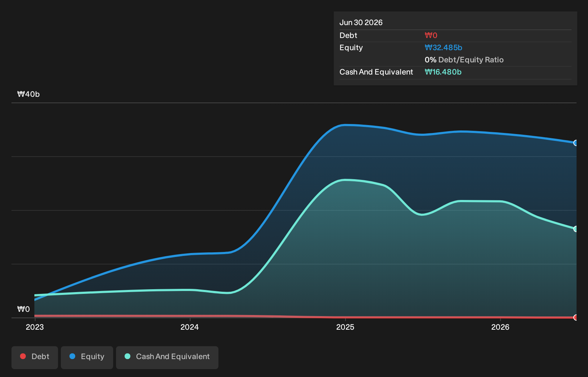The width and height of the screenshot is (588, 377).
Task: Click the ₩32.485b Equity value in tooltip
Action: point(443,48)
